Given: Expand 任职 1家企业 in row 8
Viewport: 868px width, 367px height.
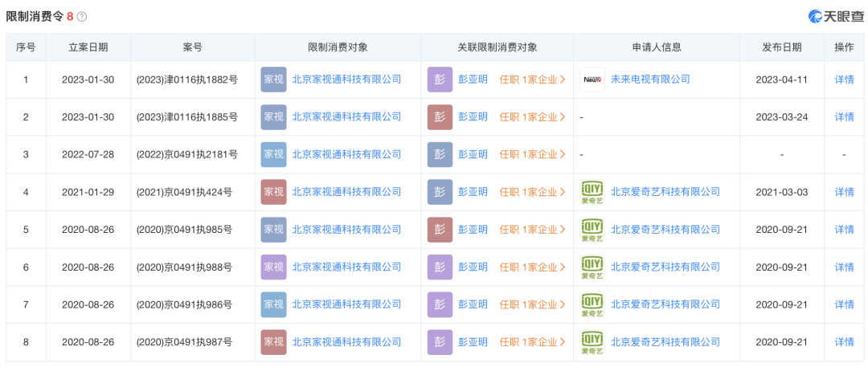Looking at the screenshot, I should (x=532, y=342).
